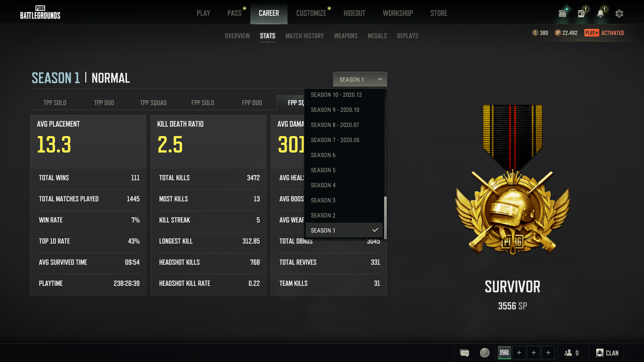
Task: Select Season 8 - 2020.07
Action: point(344,125)
